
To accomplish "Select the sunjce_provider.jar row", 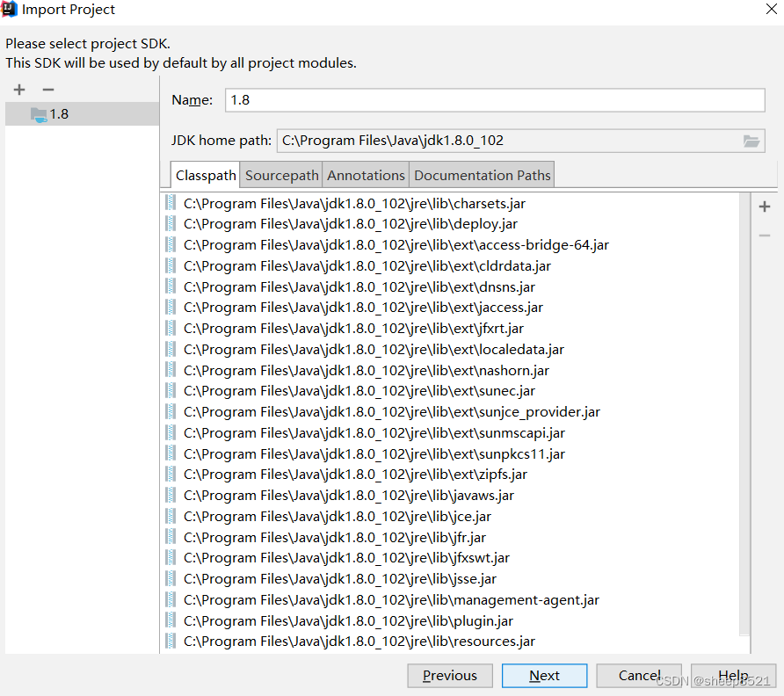I will 450,412.
